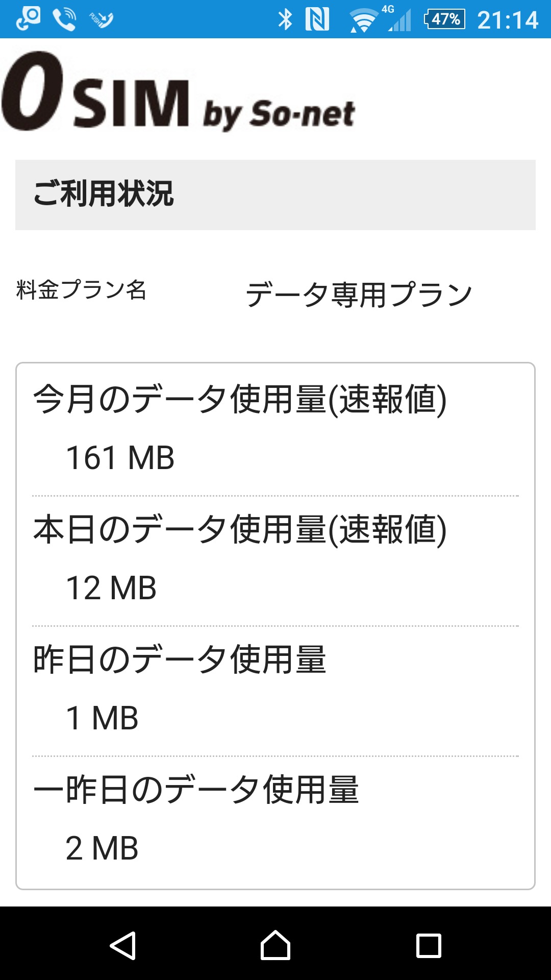Tap the 料金プラン名 label
551x980 pixels.
pos(81,290)
